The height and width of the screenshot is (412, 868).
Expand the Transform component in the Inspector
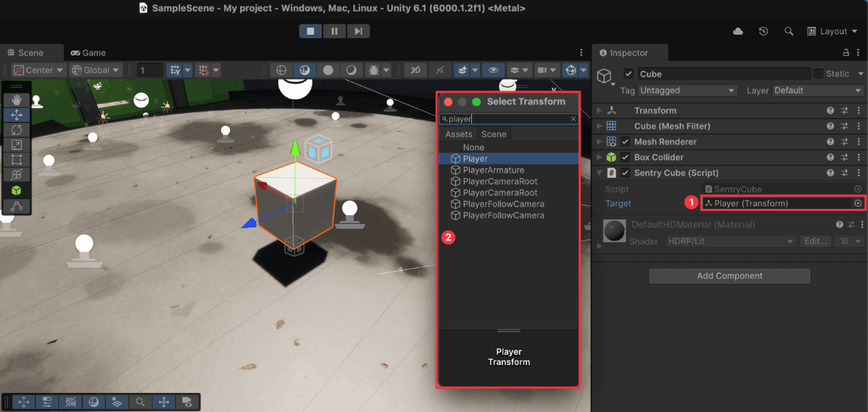[599, 110]
